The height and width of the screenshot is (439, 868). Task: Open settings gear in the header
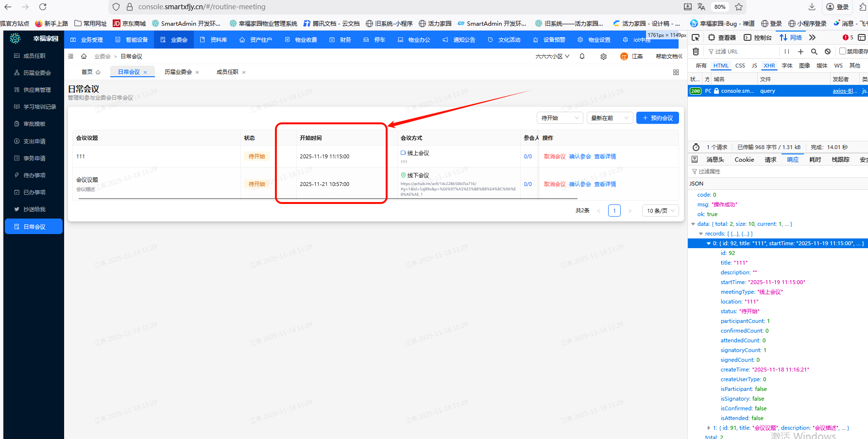[603, 56]
